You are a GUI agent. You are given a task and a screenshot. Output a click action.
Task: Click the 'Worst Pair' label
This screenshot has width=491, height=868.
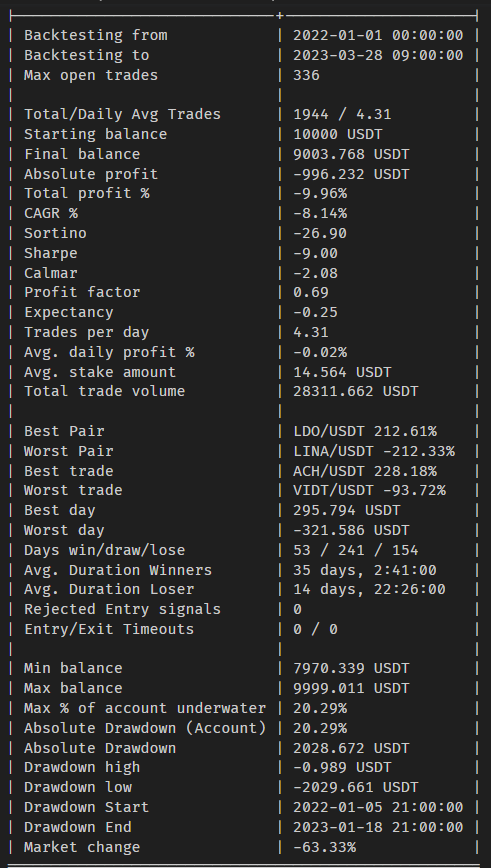(68, 451)
